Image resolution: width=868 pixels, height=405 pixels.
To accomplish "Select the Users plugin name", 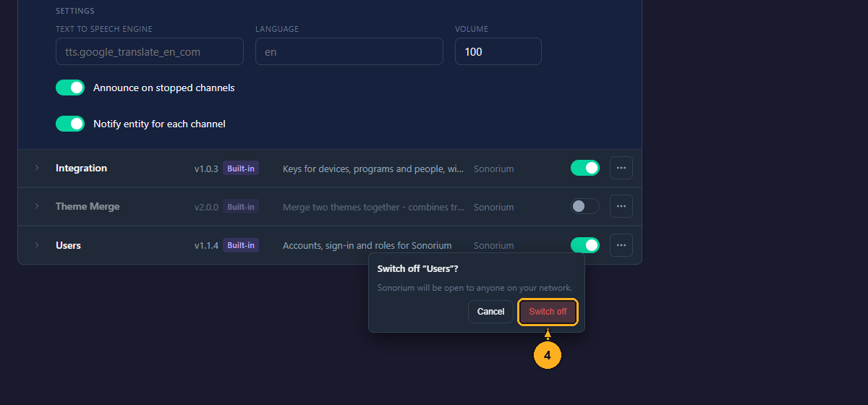I will click(x=68, y=245).
